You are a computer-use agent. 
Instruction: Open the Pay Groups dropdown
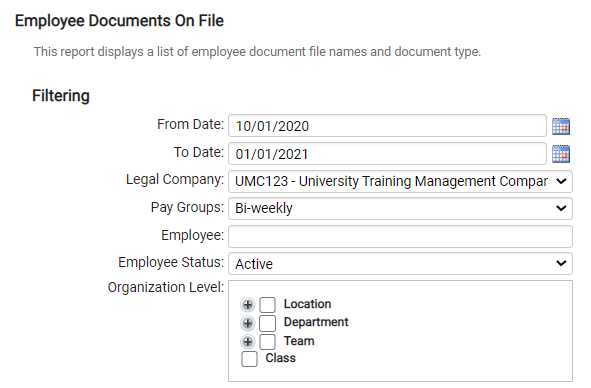pos(400,209)
